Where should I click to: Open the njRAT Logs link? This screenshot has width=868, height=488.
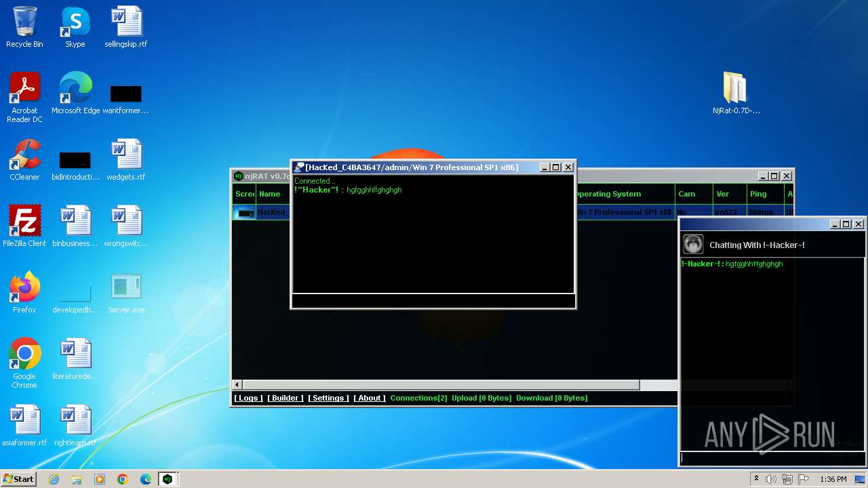pyautogui.click(x=248, y=398)
